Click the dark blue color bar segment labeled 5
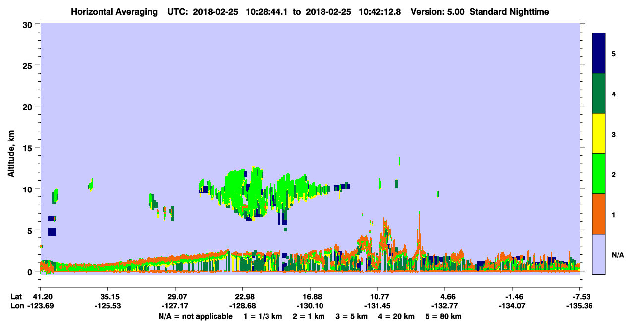The image size is (644, 330). [599, 53]
